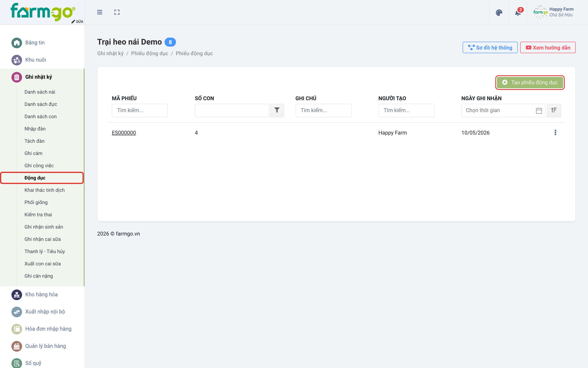Click Tạo phiếu động dục button
This screenshot has height=368, width=588.
(530, 83)
